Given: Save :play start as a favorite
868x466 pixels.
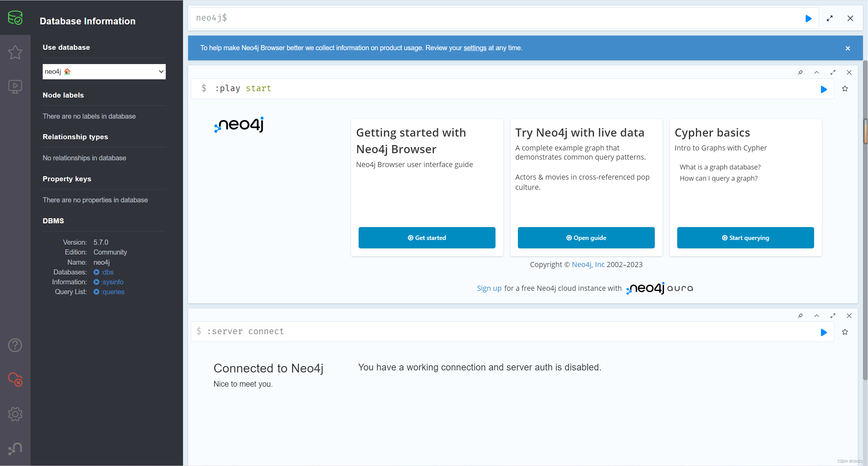Looking at the screenshot, I should 845,89.
